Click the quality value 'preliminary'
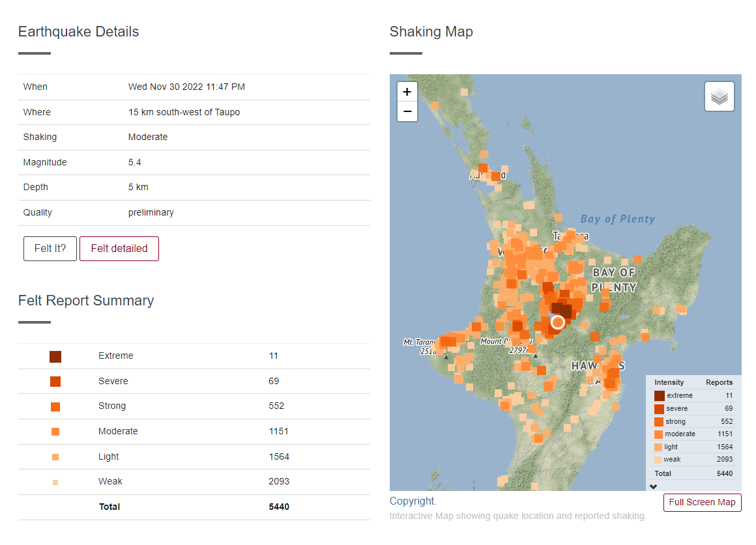The image size is (756, 545). (151, 212)
